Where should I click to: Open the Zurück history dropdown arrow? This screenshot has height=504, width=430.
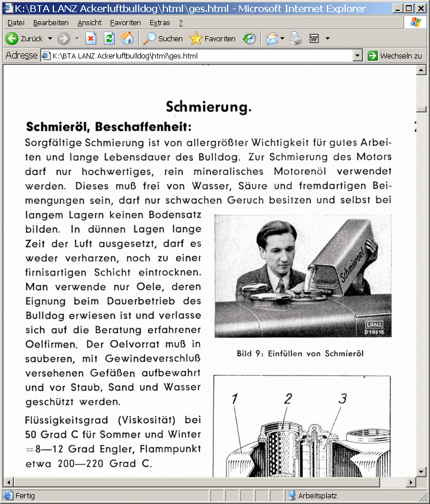pos(50,38)
